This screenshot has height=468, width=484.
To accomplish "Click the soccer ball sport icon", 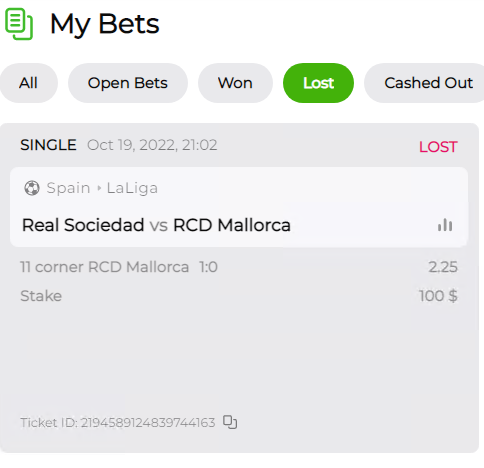I will tap(32, 188).
